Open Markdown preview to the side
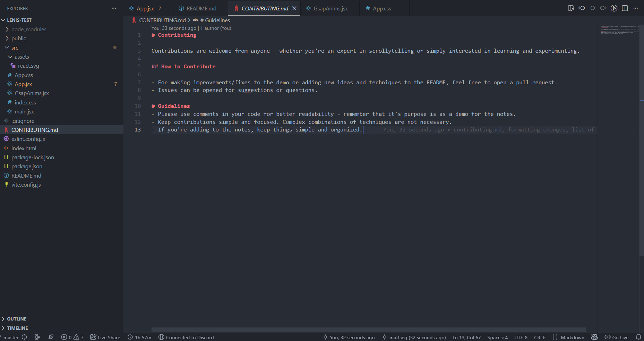 [x=570, y=8]
